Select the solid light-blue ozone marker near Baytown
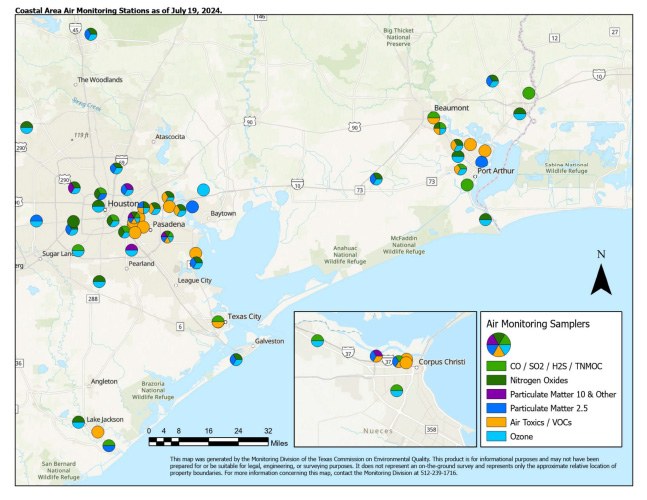This screenshot has width=647, height=500. 203,190
